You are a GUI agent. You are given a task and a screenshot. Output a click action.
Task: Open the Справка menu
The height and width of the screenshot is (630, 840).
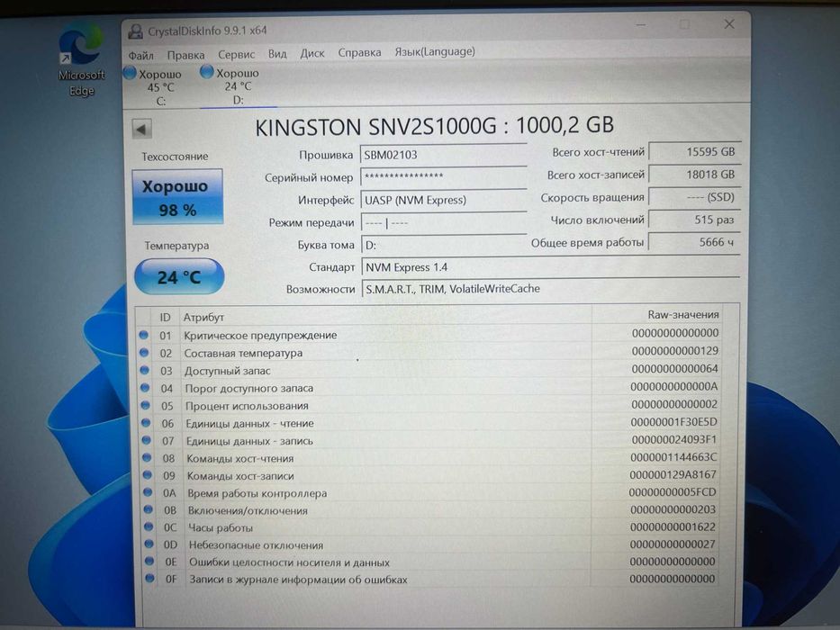click(359, 52)
